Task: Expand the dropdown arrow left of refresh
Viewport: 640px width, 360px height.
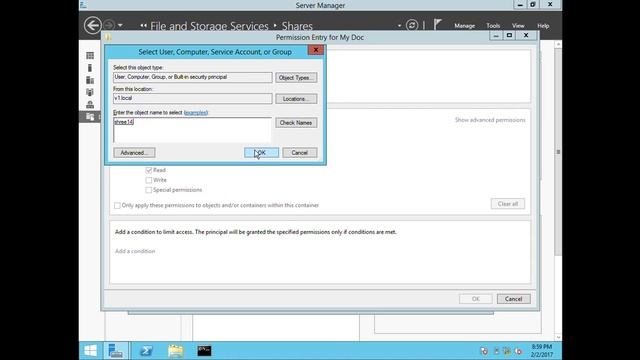Action: click(x=399, y=26)
